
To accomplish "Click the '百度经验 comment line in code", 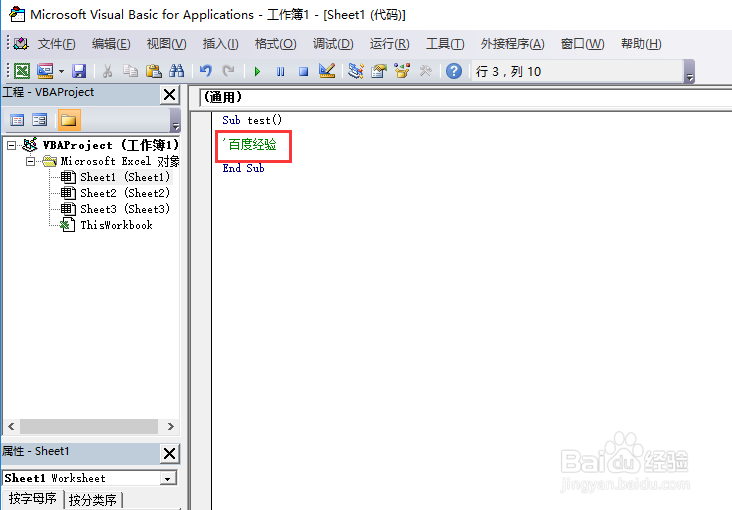I will tap(250, 144).
